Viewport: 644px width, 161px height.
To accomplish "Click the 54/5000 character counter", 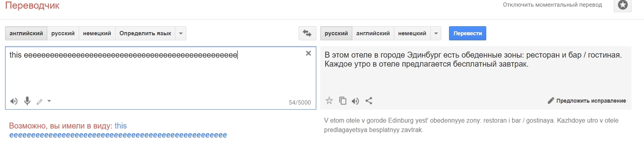I will [300, 102].
